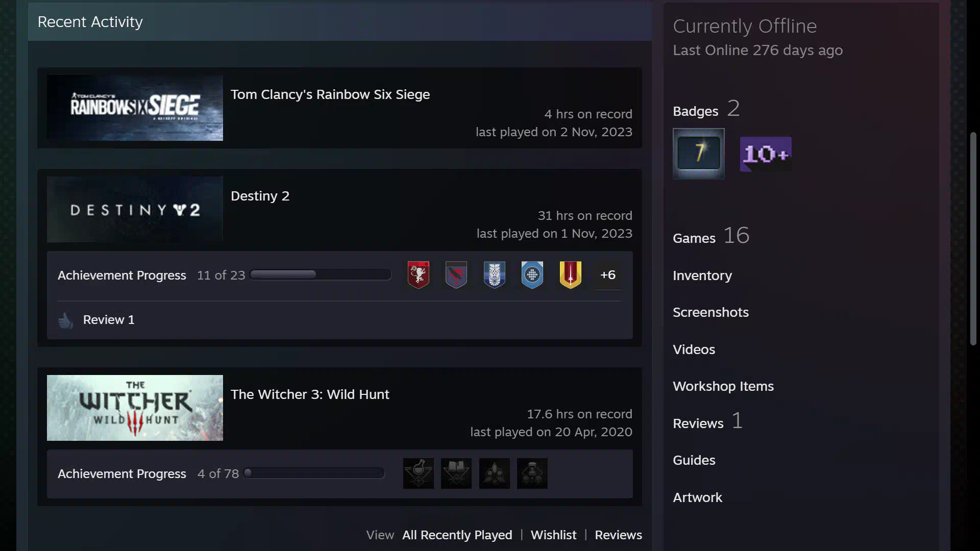Open the Rainbow Six Siege game thumbnail
This screenshot has height=551, width=980.
pos(135,108)
